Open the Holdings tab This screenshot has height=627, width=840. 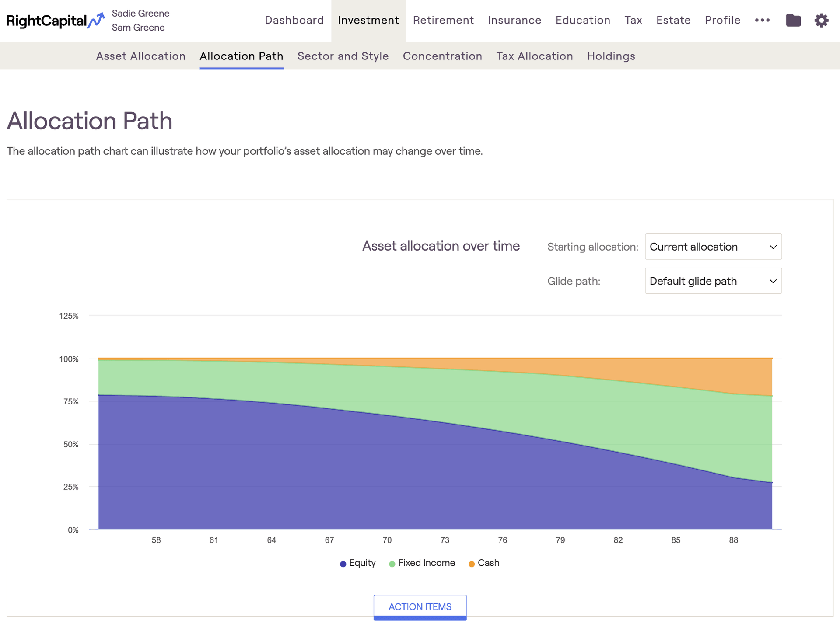coord(611,56)
